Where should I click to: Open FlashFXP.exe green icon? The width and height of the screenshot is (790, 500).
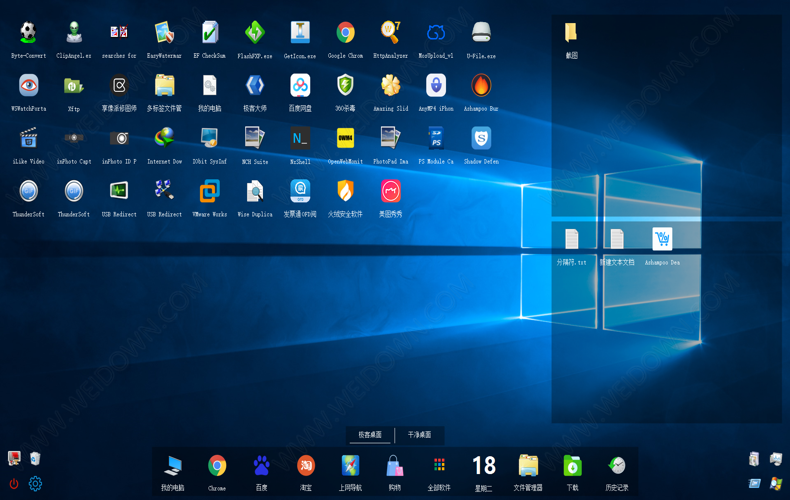[255, 33]
